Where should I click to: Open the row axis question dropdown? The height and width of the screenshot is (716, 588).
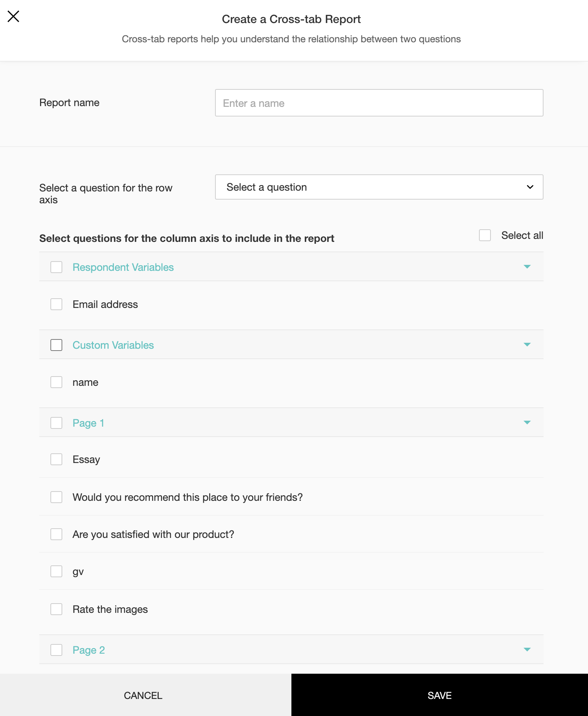(379, 187)
